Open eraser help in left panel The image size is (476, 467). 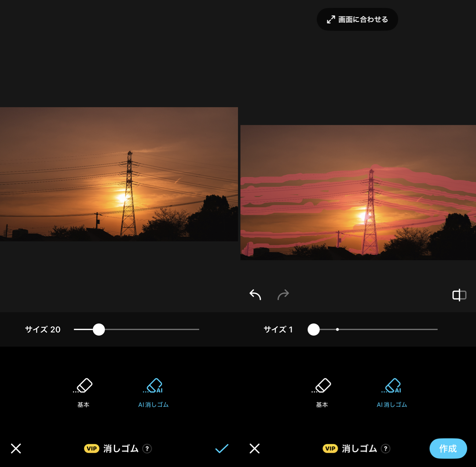pos(147,449)
